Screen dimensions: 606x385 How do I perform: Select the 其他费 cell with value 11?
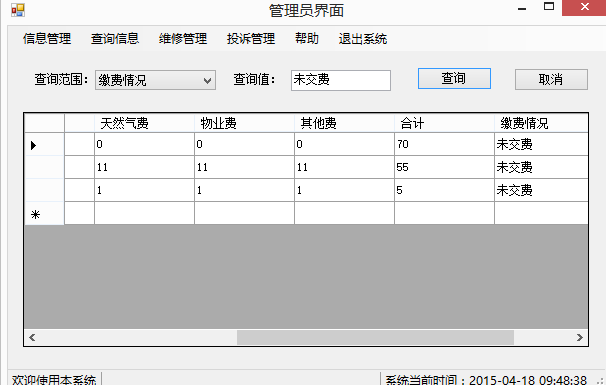(344, 167)
